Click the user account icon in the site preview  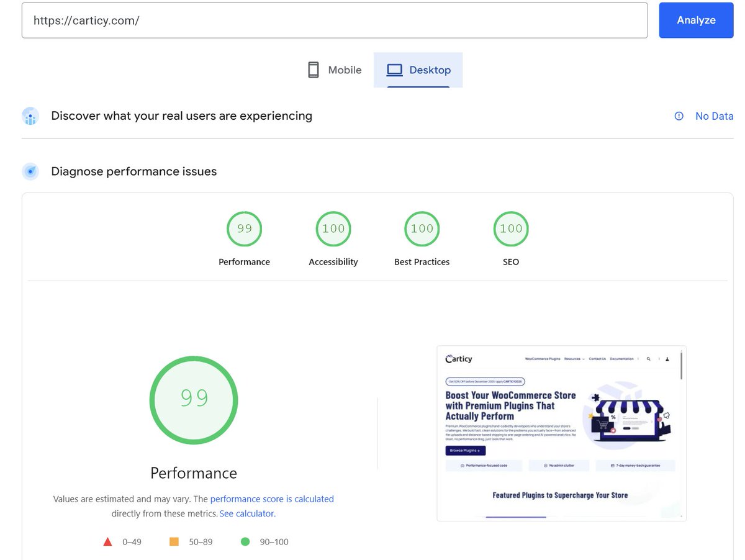point(668,359)
